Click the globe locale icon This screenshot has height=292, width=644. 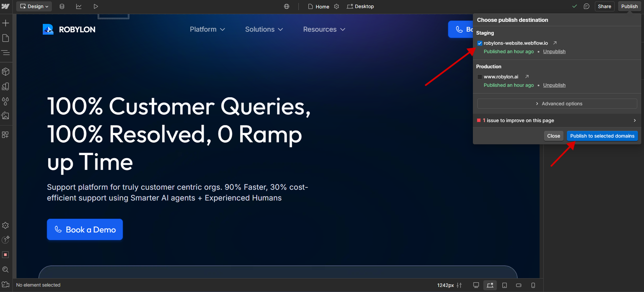287,6
